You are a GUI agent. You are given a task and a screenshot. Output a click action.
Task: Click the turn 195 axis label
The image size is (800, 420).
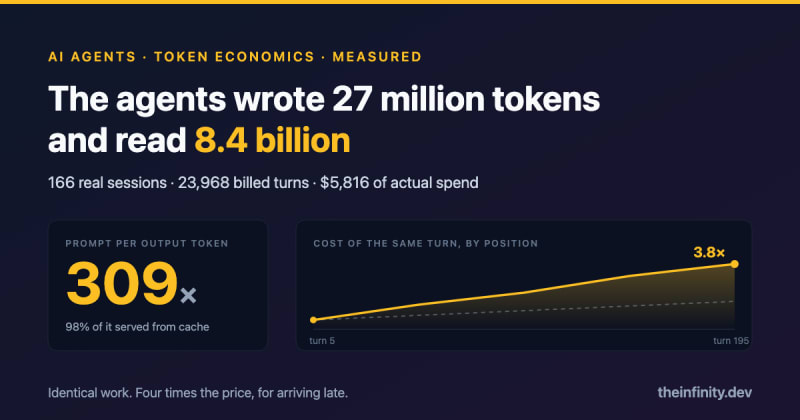point(731,340)
